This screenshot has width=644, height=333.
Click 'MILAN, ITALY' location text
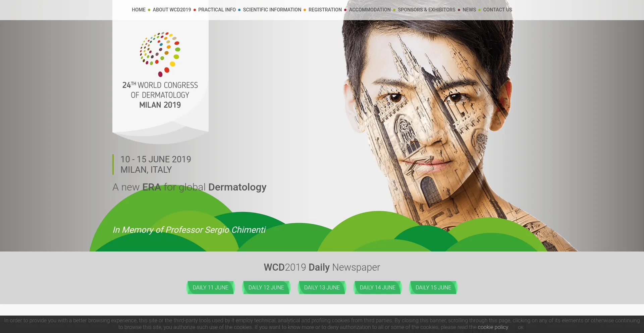click(x=146, y=170)
